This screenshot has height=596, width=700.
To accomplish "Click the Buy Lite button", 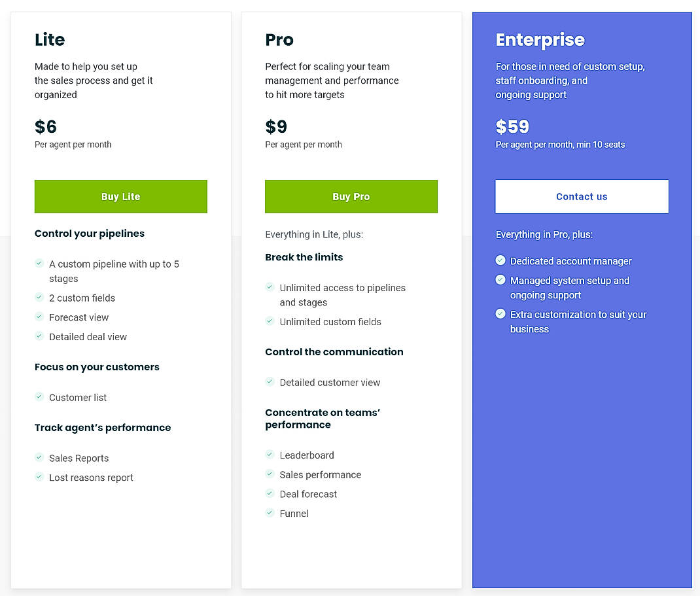I will click(120, 196).
